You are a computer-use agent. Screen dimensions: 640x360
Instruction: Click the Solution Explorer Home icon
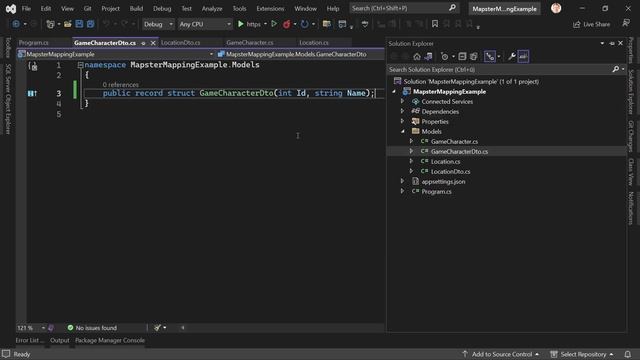(417, 57)
